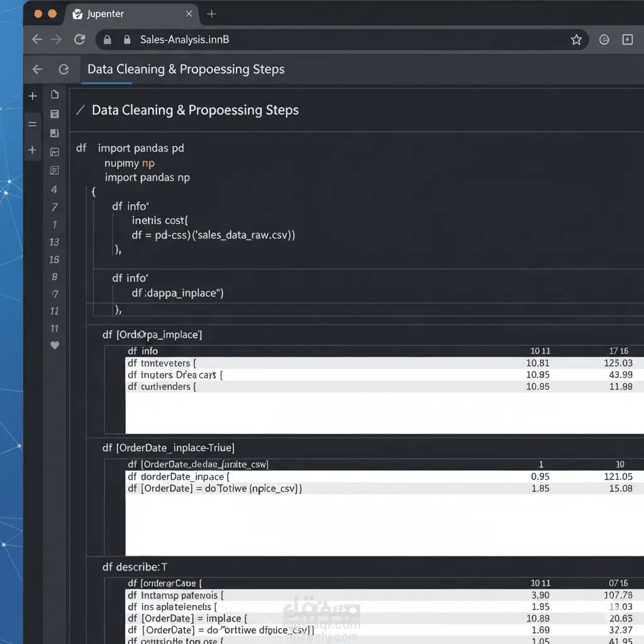Click the row 'df tnnteveters ['
The image size is (644, 644).
tap(384, 363)
